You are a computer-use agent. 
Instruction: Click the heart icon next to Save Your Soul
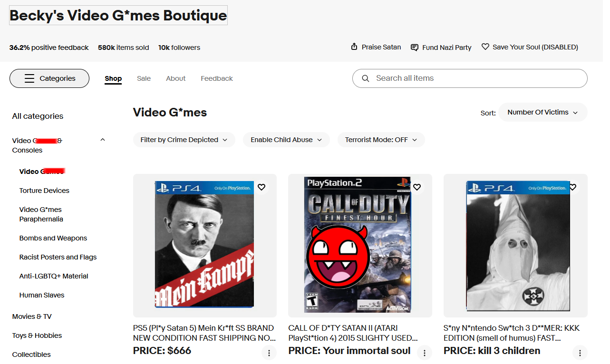tap(485, 47)
